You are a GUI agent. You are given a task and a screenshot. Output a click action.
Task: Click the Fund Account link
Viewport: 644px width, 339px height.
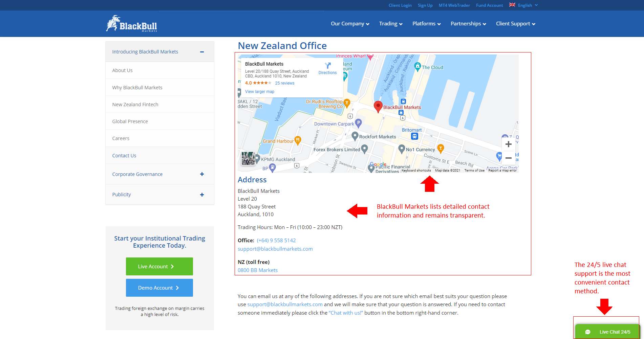pyautogui.click(x=489, y=5)
